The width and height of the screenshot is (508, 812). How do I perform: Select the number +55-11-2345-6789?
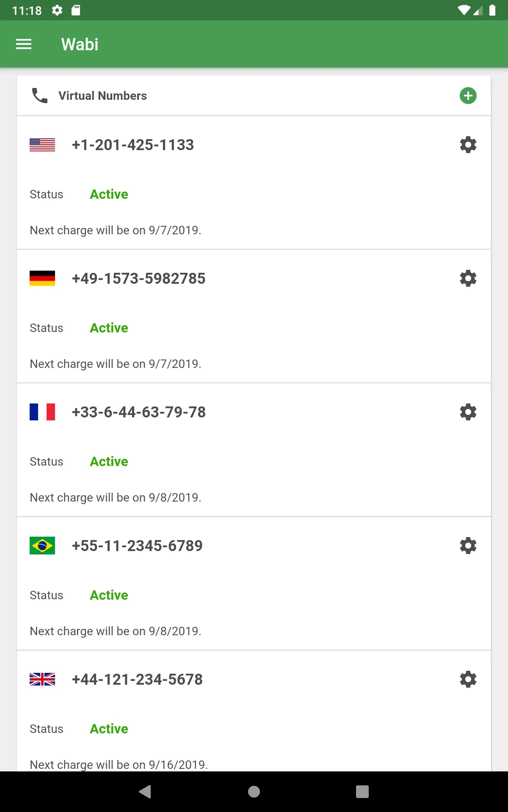137,546
